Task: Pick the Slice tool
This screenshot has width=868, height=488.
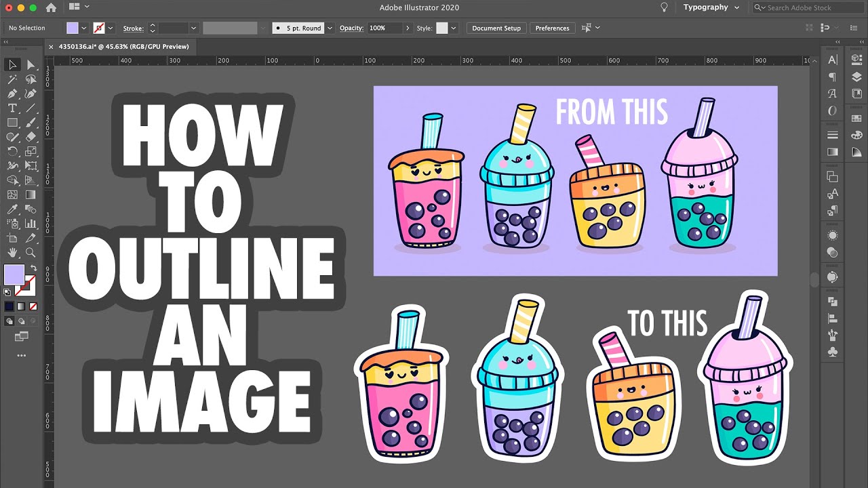Action: point(31,238)
